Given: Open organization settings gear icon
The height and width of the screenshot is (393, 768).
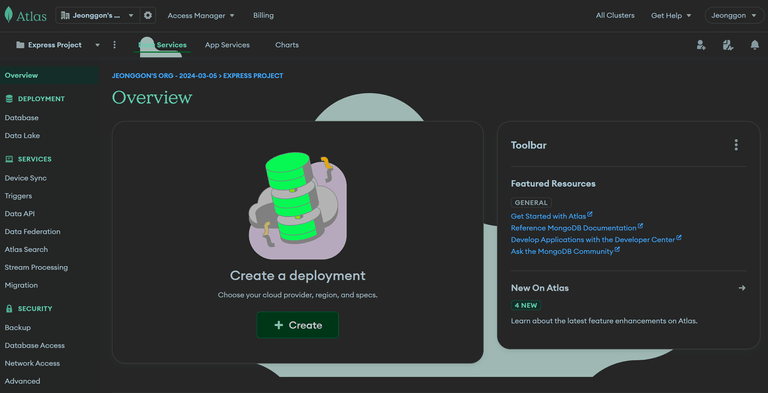Looking at the screenshot, I should point(148,16).
